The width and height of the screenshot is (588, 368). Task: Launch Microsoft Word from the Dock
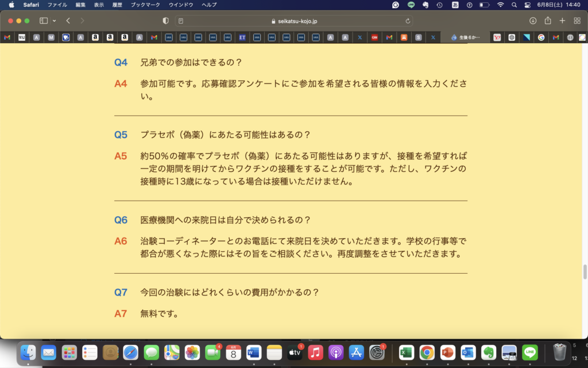point(254,352)
